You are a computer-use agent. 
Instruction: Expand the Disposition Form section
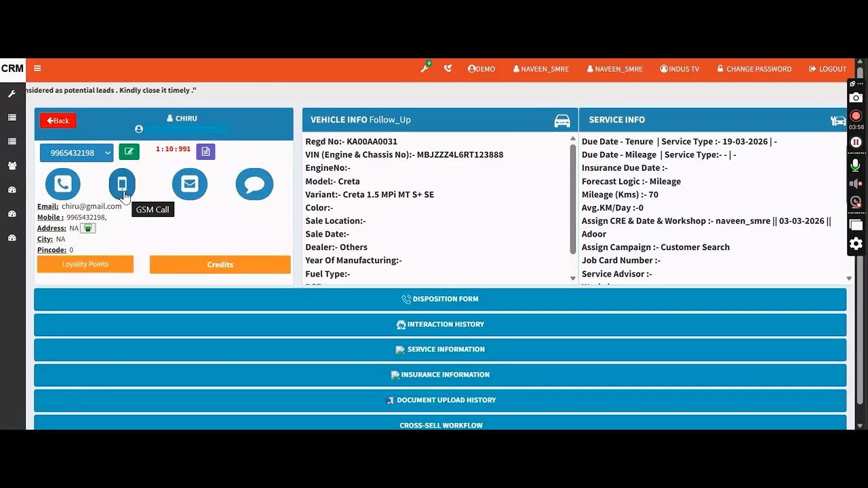[x=440, y=299]
